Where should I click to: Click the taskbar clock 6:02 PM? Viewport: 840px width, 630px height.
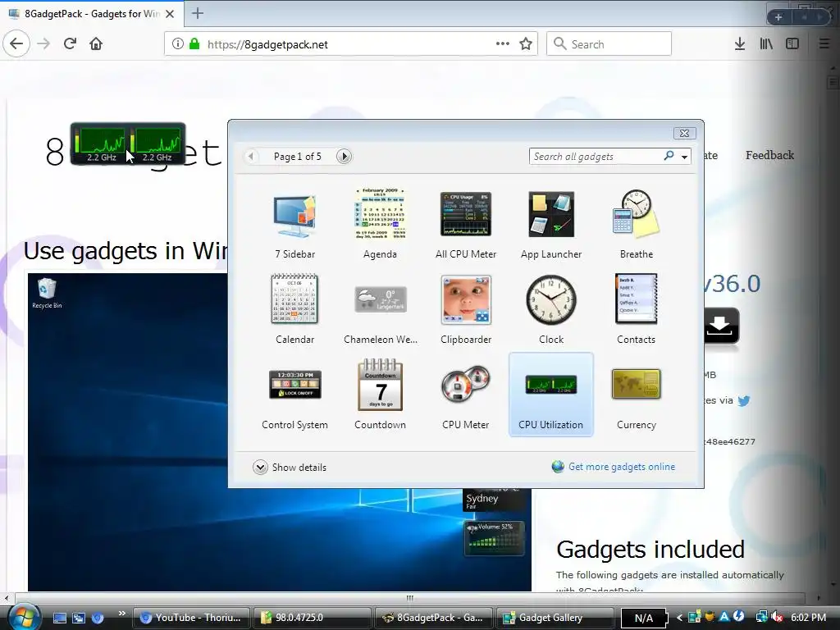808,618
